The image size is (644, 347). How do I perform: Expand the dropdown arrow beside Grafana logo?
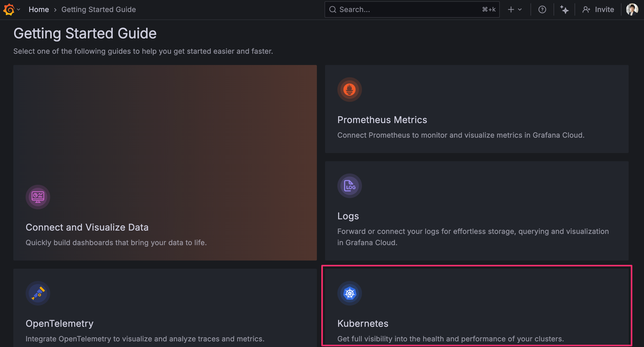click(x=18, y=9)
